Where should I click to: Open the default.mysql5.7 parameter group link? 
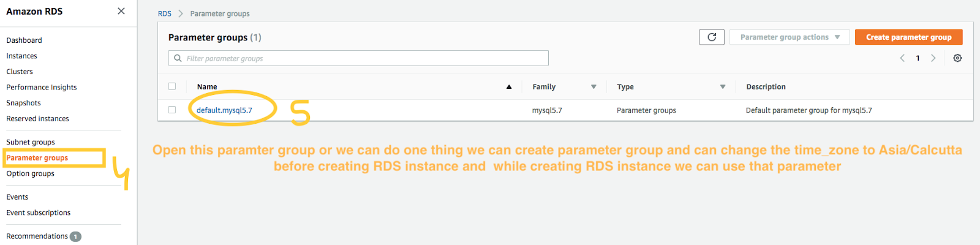[x=224, y=110]
